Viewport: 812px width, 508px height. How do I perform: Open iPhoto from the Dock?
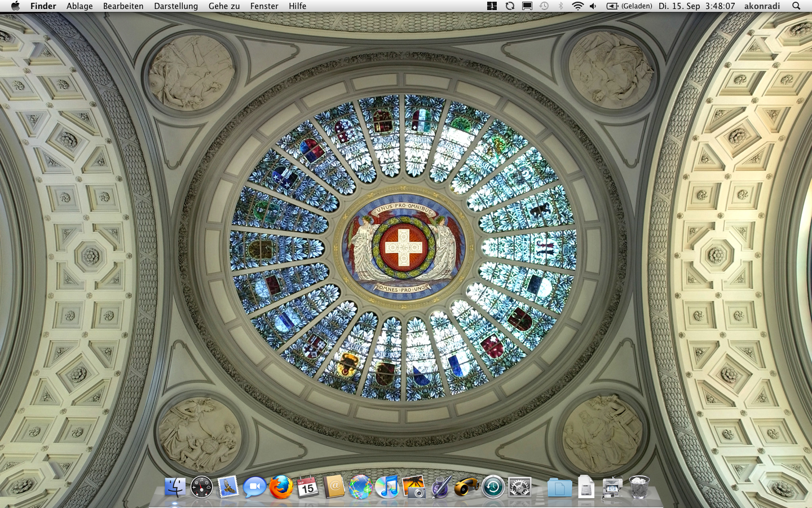pos(413,487)
